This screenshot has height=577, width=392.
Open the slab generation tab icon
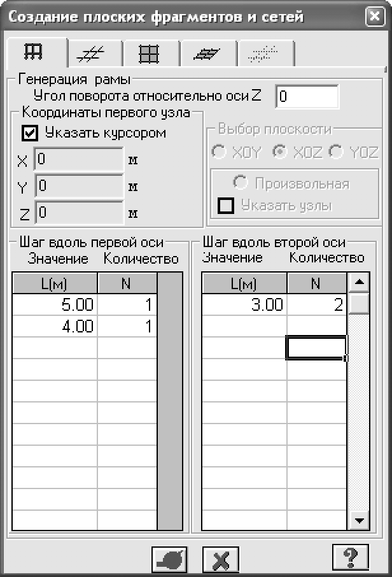tap(207, 55)
